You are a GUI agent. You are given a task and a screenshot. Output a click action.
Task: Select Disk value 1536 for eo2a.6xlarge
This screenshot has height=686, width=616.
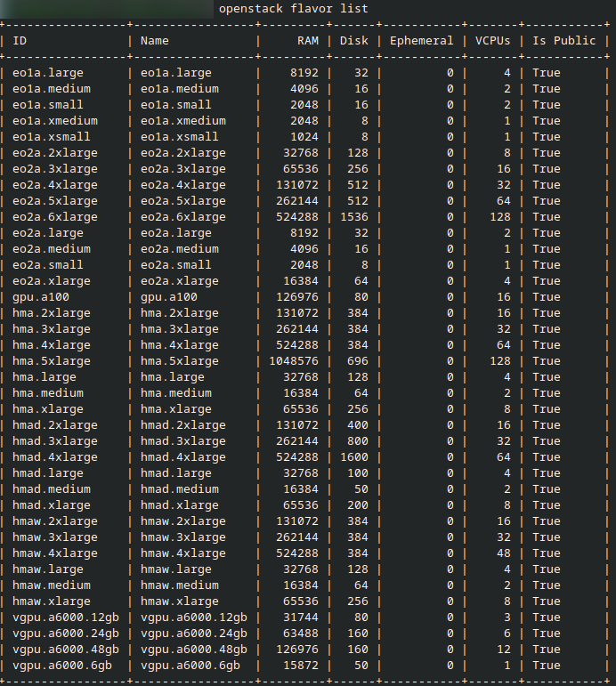pos(354,217)
